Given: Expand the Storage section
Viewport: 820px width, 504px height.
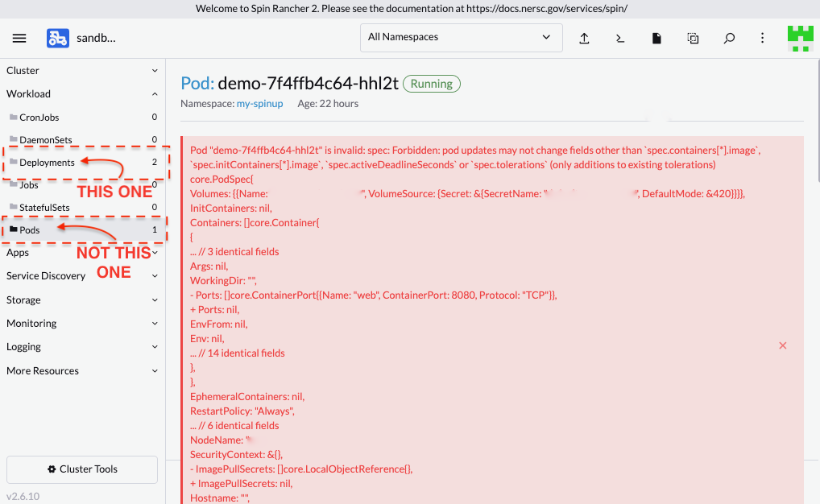Looking at the screenshot, I should point(153,300).
